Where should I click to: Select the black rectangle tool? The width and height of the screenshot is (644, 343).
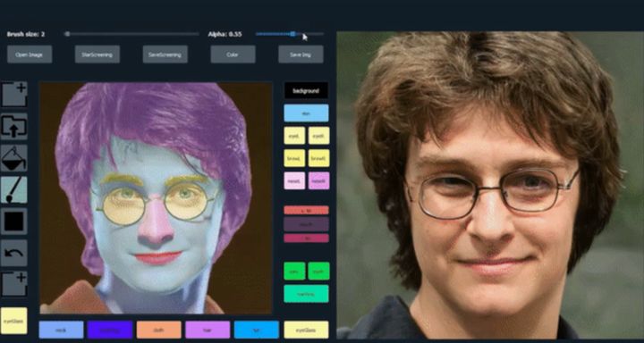[14, 222]
